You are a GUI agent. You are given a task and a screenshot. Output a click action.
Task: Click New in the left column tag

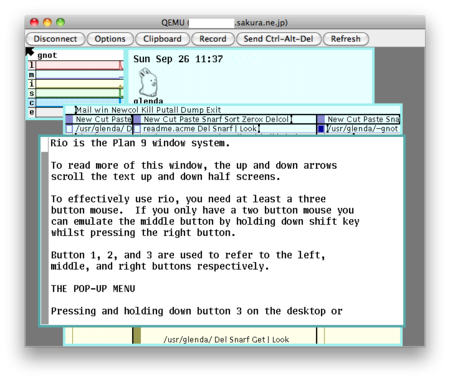click(84, 119)
